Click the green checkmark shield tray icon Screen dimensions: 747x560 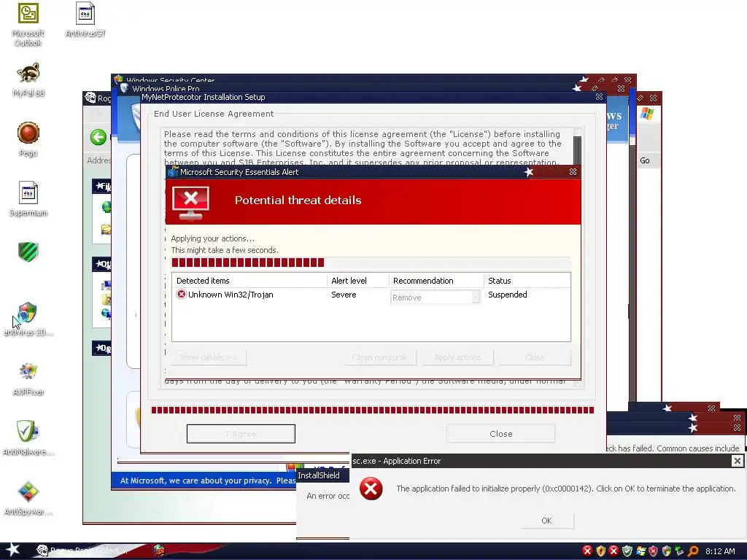[627, 551]
